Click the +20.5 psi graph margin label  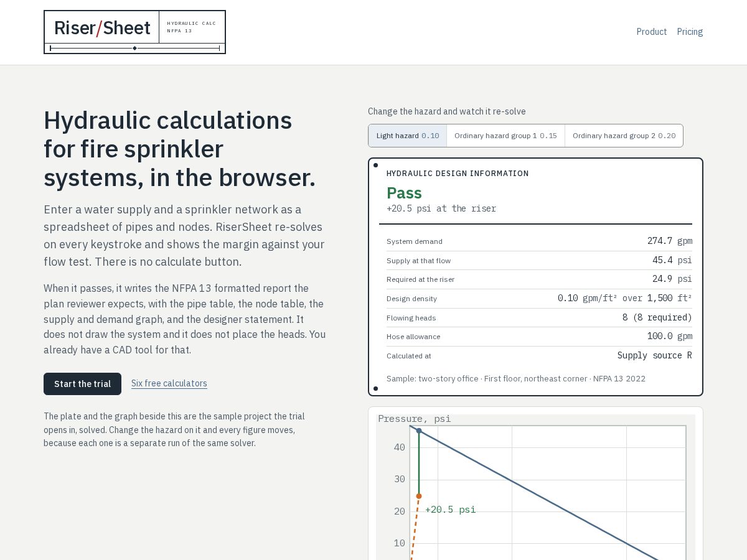coord(450,510)
